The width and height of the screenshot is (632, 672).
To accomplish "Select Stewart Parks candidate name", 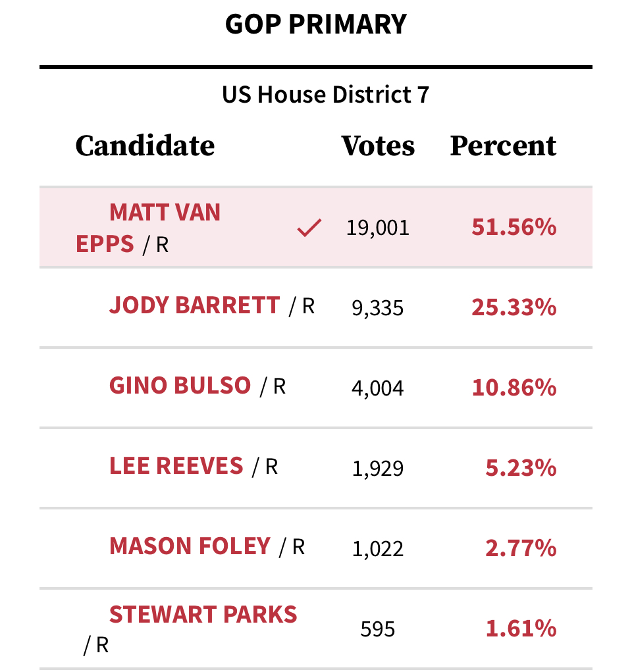I will [x=203, y=615].
